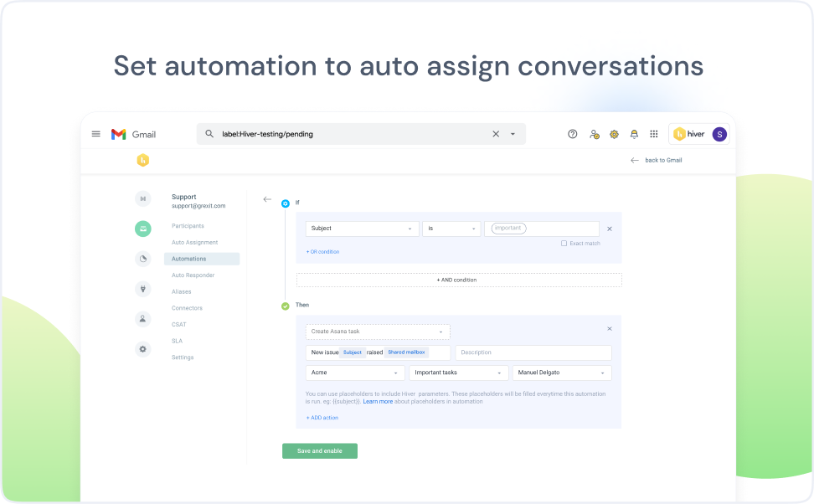Click the Gmail support help icon

coord(573,134)
